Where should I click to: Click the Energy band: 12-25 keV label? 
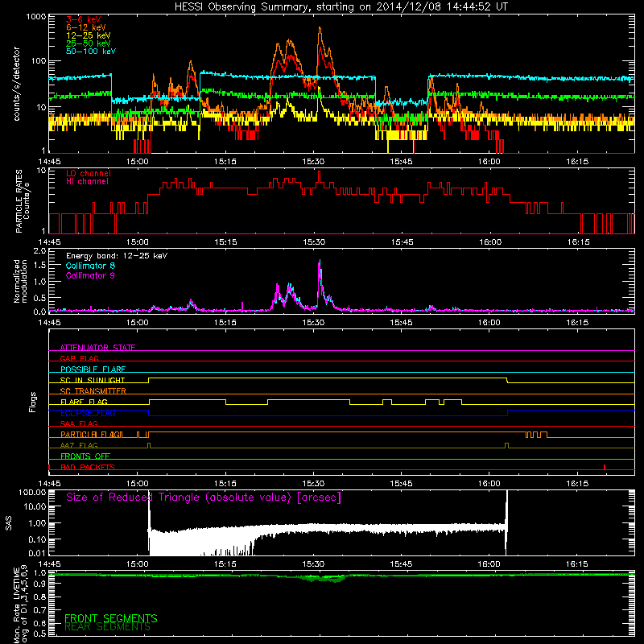117,256
